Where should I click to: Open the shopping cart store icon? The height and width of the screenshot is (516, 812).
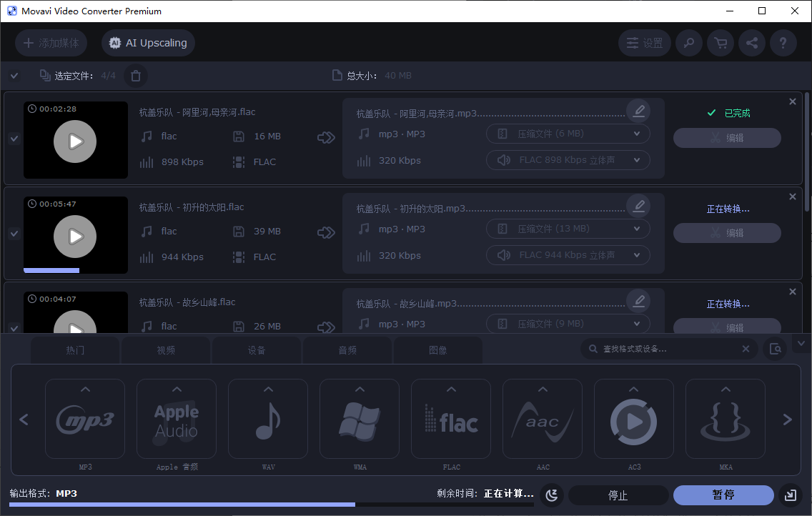pos(720,43)
